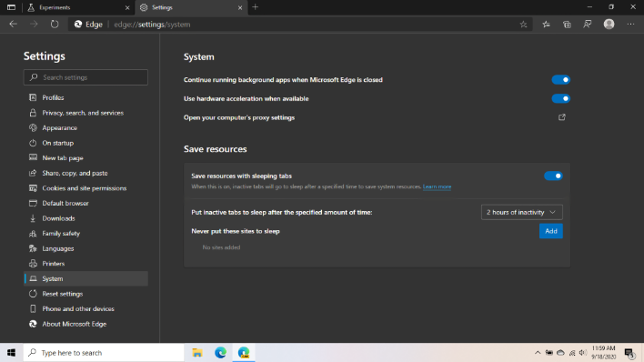Toggle Save resources with sleeping tabs

point(553,176)
